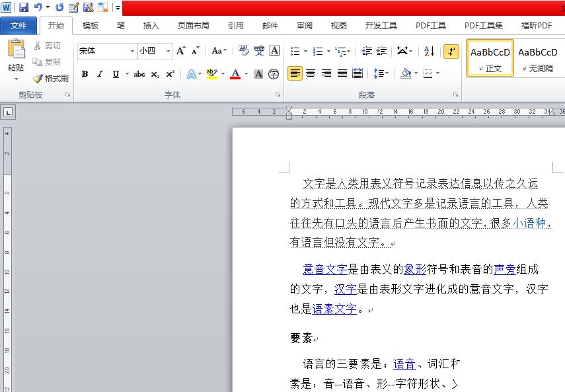Open the 文件 menu
This screenshot has height=392, width=565.
tap(19, 25)
